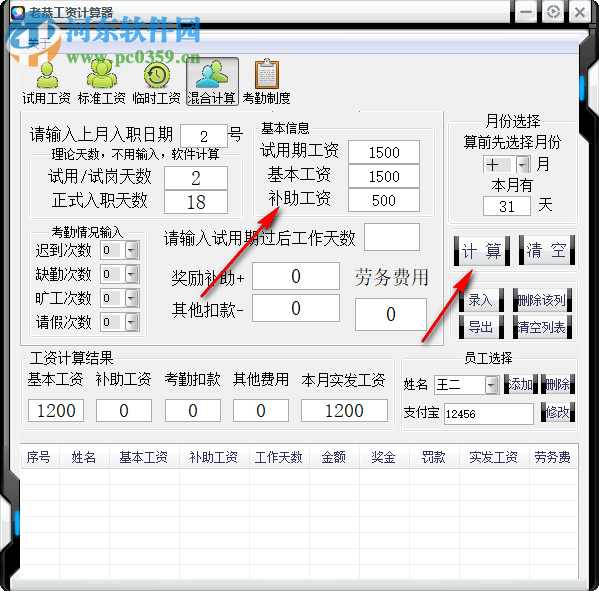Click the result 其他费用 field
The image size is (599, 591).
pos(261,411)
